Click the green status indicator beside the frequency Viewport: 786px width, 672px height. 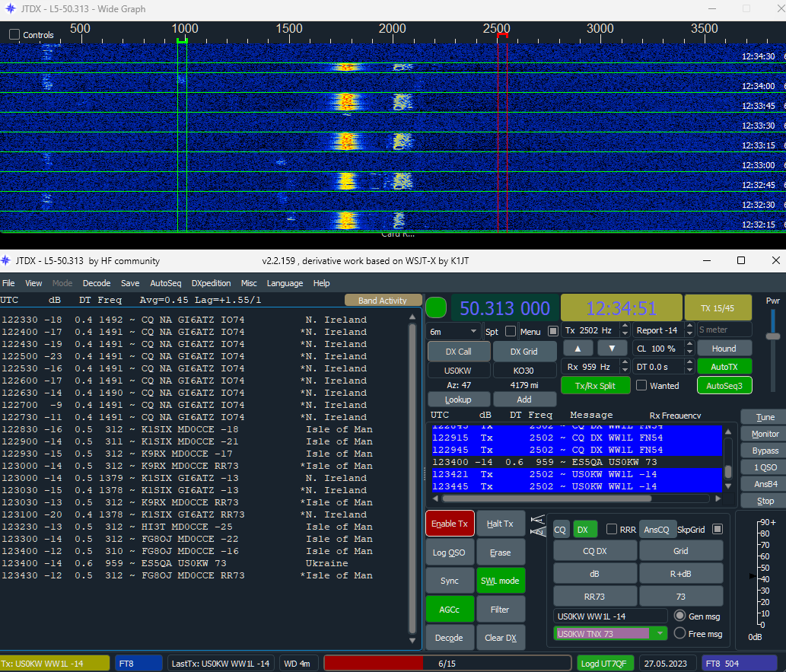point(435,307)
